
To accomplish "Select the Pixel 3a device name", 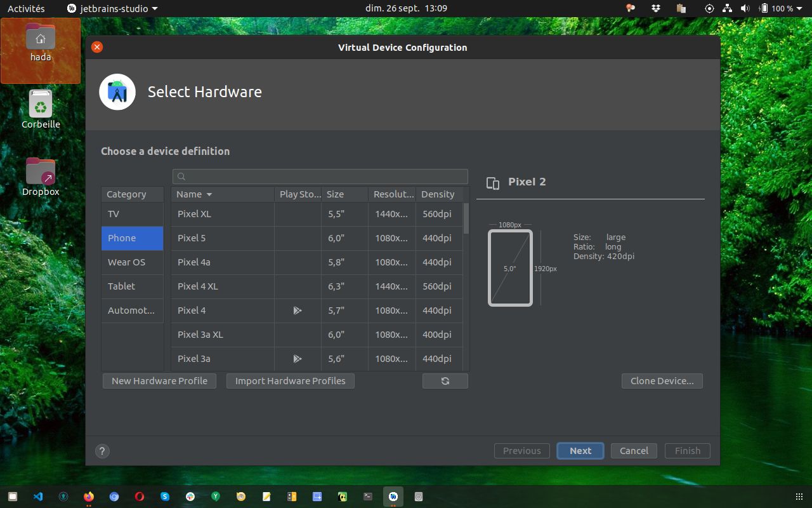I will click(x=194, y=359).
